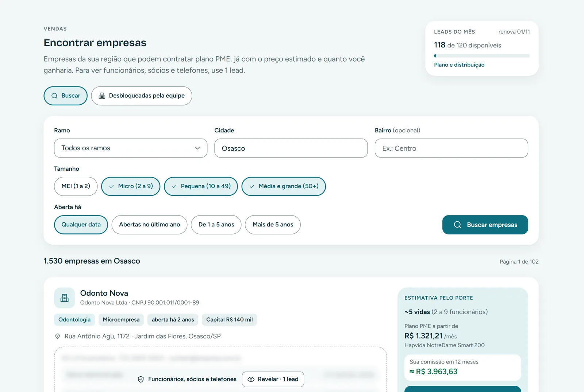This screenshot has width=584, height=392.
Task: Click the shield icon next to Funcionários, sócios e telefones
Action: [x=141, y=379]
